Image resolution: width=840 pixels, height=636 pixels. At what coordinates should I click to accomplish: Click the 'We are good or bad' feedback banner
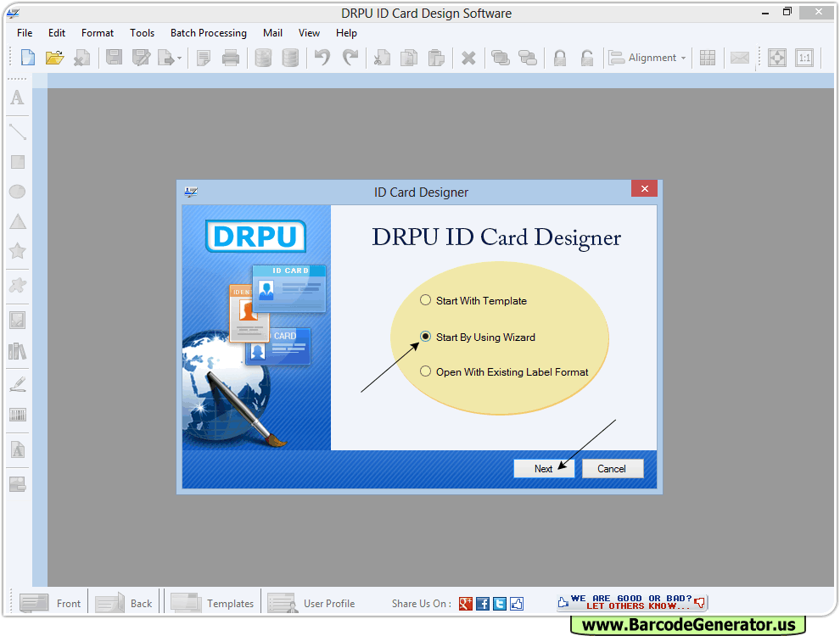click(631, 602)
